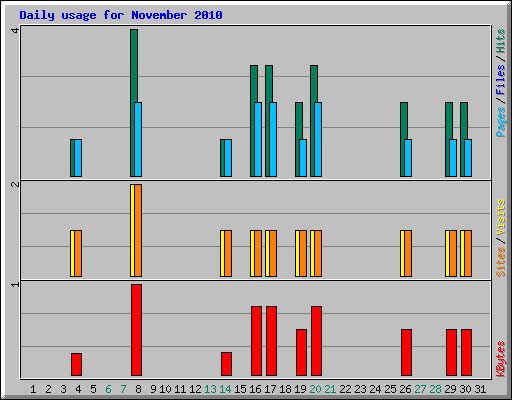This screenshot has height=400, width=512.
Task: Click day label 30 on the axis
Action: tap(465, 389)
